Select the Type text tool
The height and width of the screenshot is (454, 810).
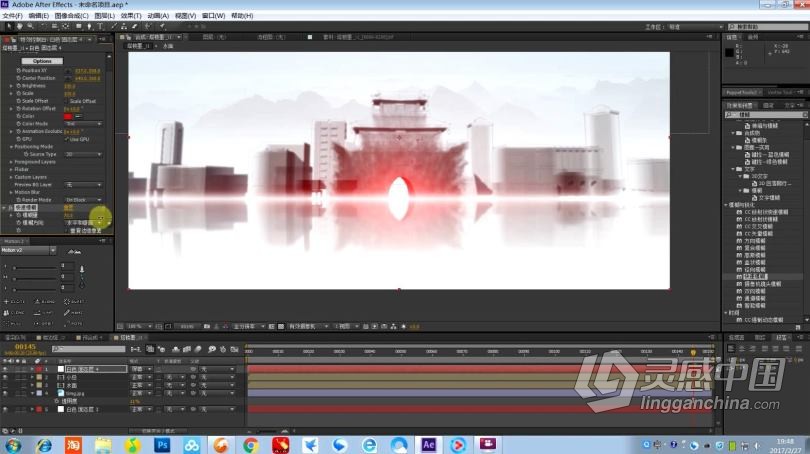coord(100,26)
